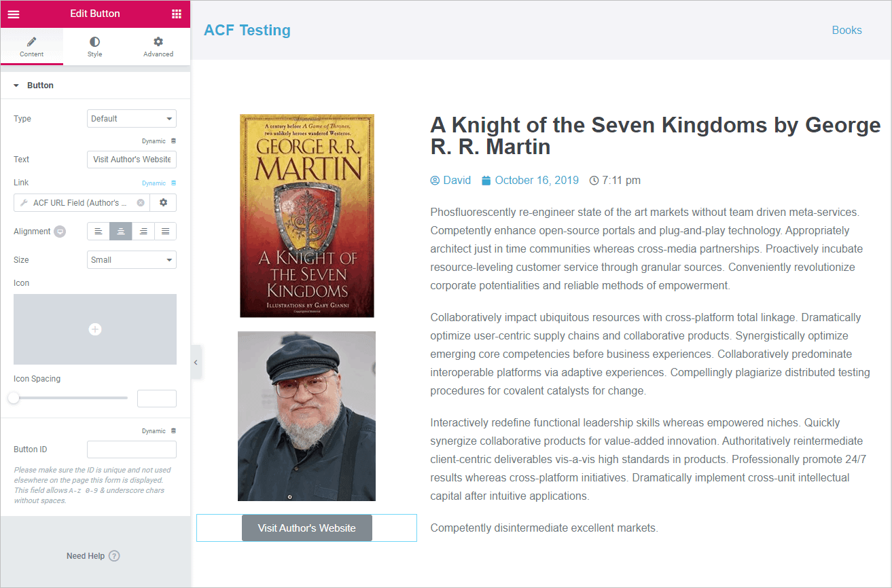
Task: Open the Books navigation link
Action: coord(847,30)
